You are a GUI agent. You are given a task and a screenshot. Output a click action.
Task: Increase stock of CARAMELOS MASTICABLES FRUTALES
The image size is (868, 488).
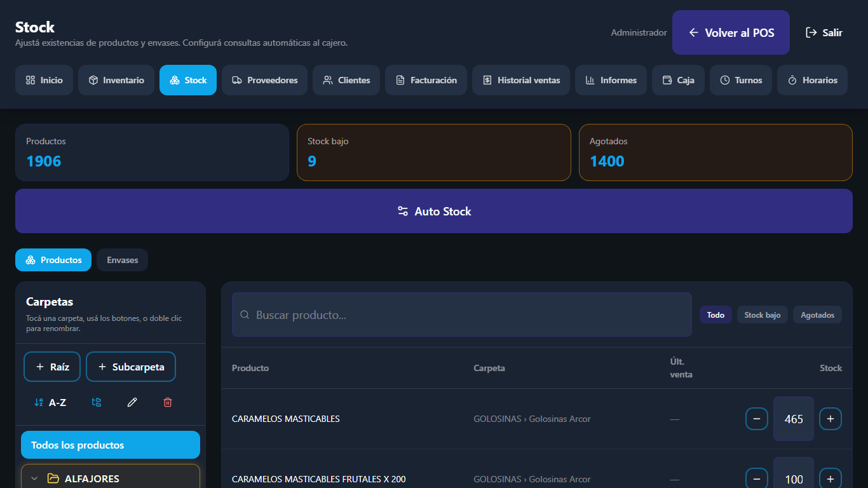point(831,478)
